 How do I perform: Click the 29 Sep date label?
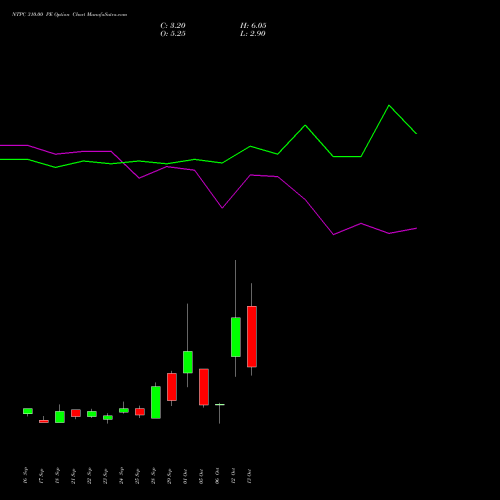169,475
